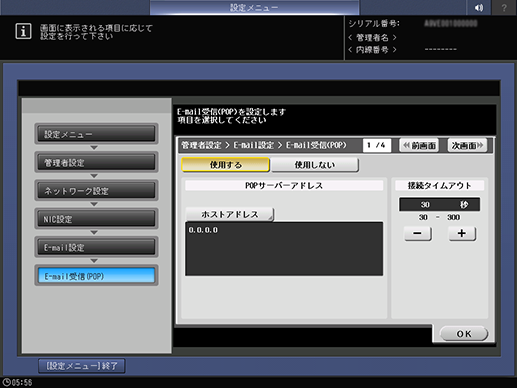This screenshot has height=388, width=517.
Task: Click the information icon beside the message
Action: point(23,31)
